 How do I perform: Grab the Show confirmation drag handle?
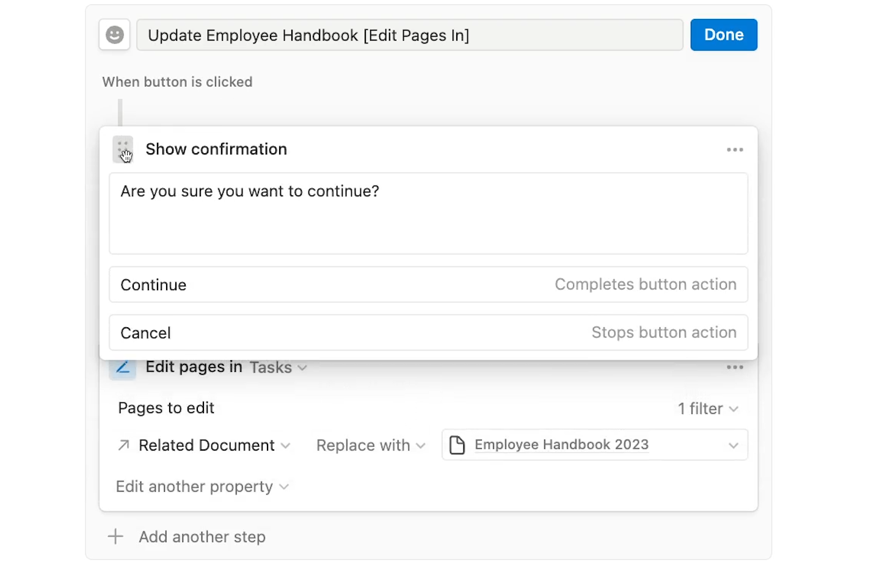tap(123, 150)
